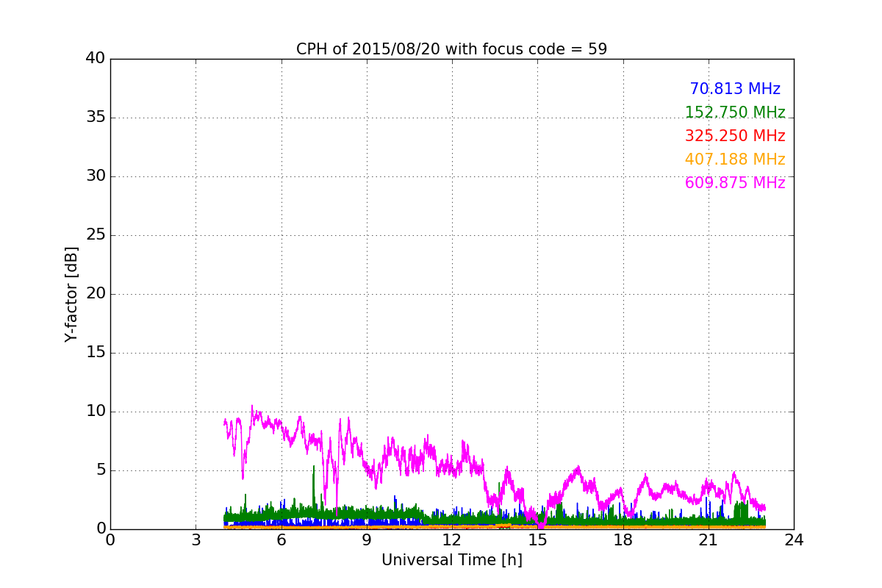Select the 609.875 MHz legend label
The image size is (882, 588).
click(x=735, y=183)
